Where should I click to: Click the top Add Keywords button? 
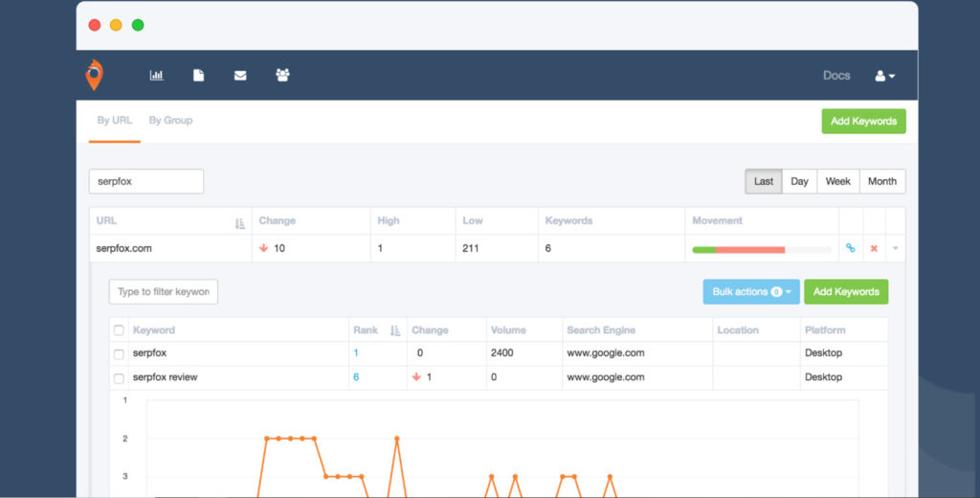point(863,122)
